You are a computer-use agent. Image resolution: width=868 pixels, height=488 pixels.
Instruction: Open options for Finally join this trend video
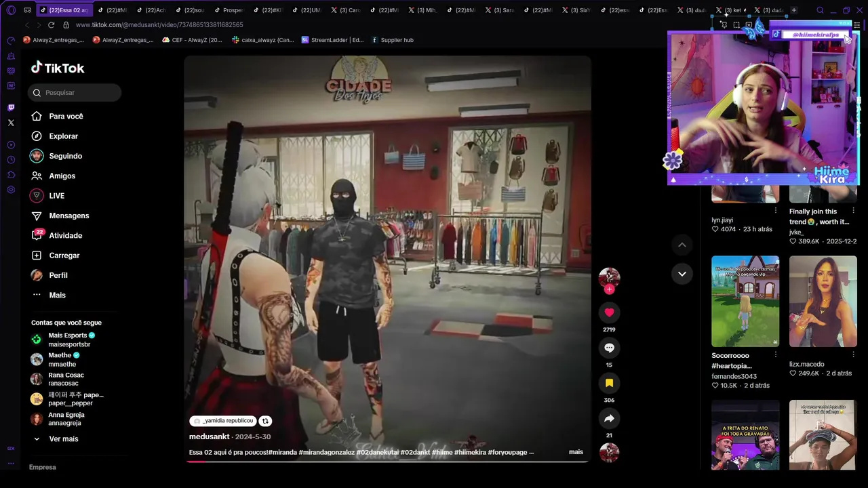tap(853, 211)
